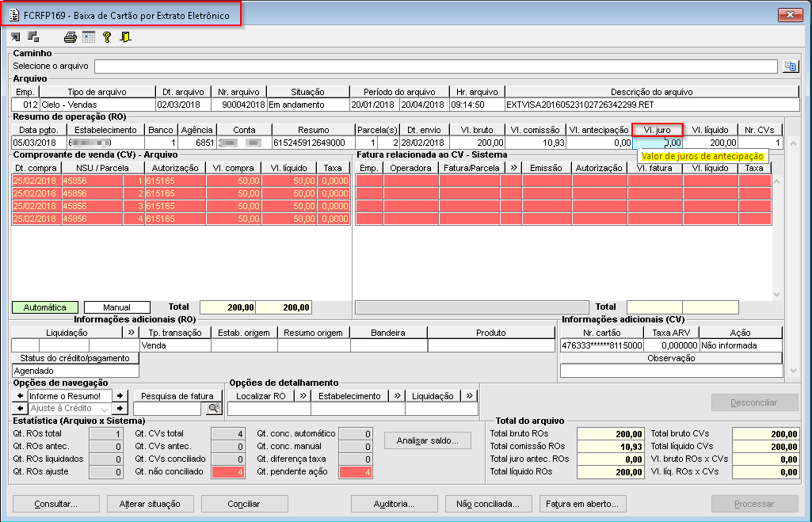Image resolution: width=812 pixels, height=522 pixels.
Task: Click the Ação cell Não informada
Action: (x=741, y=345)
